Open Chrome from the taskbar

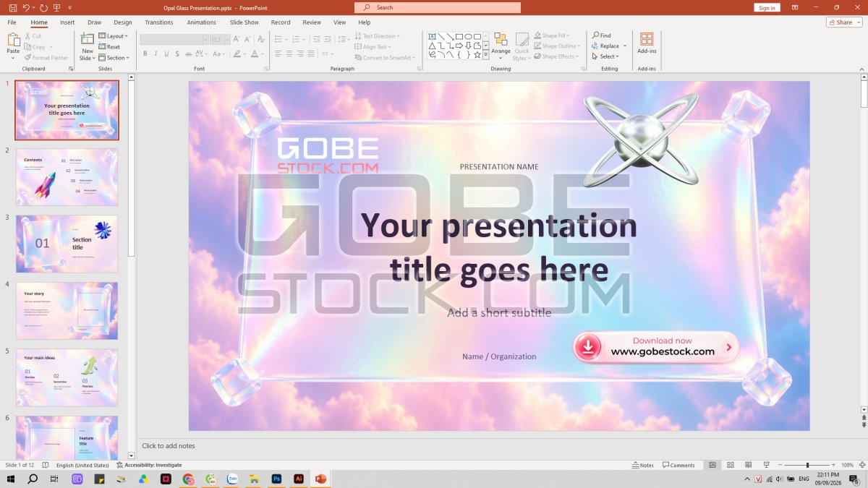(x=188, y=479)
